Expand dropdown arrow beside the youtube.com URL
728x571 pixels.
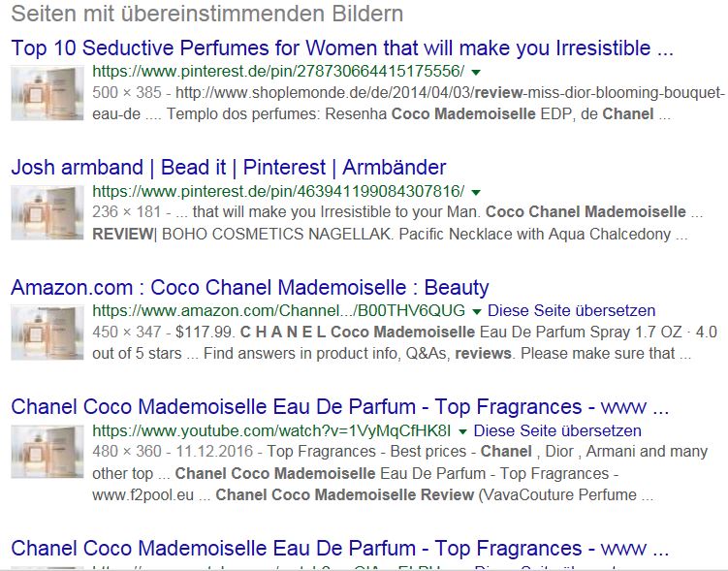tap(462, 431)
